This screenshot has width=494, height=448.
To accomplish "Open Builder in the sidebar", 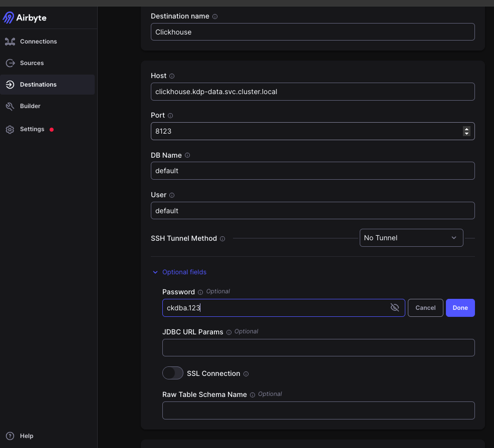I will click(x=47, y=106).
